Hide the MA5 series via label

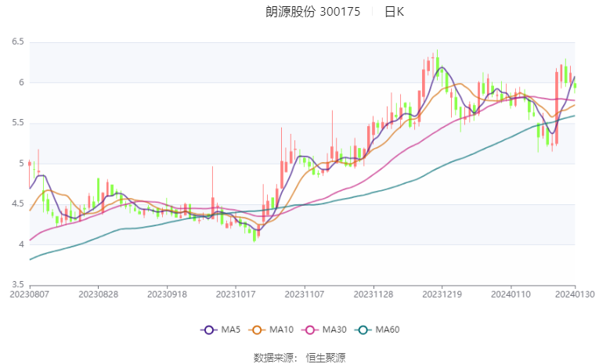[x=231, y=330]
